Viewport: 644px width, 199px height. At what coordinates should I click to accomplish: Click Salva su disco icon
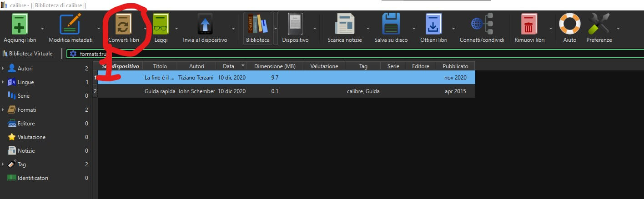click(391, 24)
